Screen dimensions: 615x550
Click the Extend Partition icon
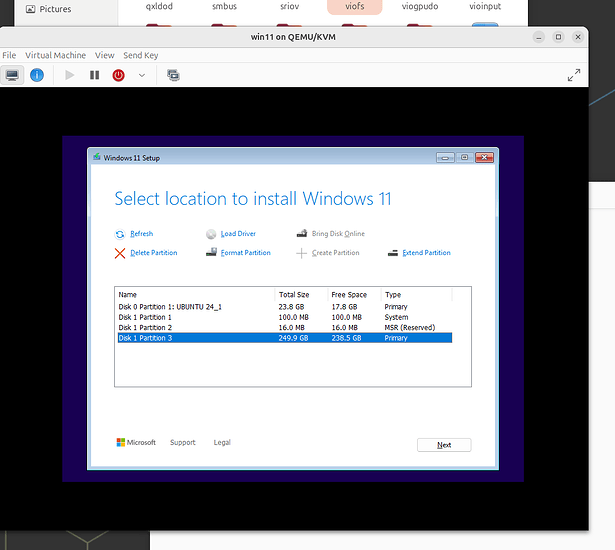tap(393, 253)
